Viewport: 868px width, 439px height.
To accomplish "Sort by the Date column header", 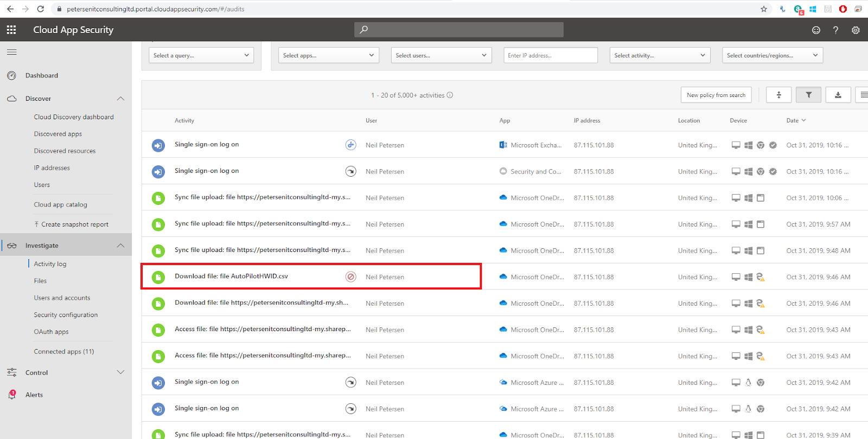I will point(796,120).
